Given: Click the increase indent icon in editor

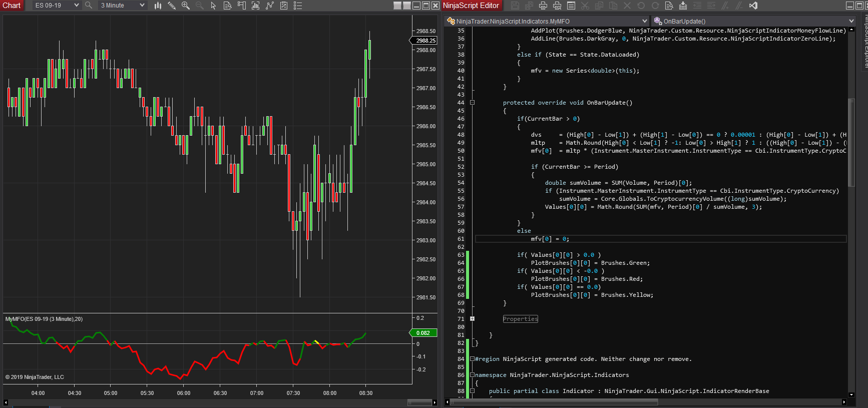Looking at the screenshot, I should 711,6.
